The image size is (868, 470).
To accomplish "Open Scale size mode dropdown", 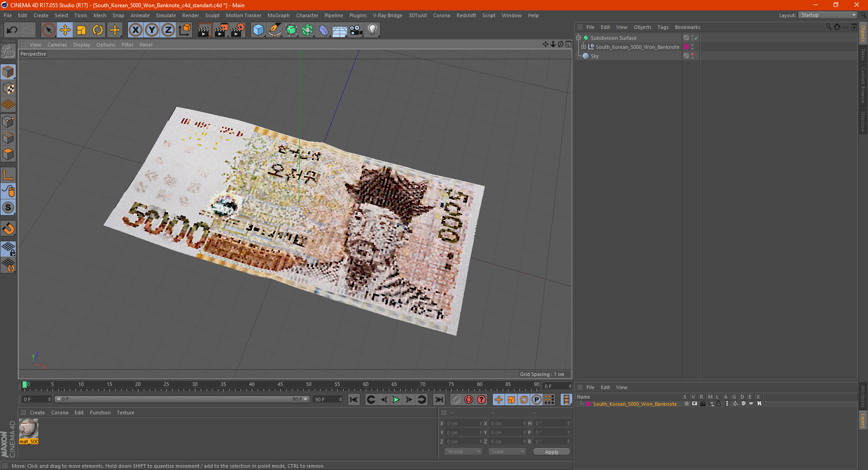I will [507, 451].
